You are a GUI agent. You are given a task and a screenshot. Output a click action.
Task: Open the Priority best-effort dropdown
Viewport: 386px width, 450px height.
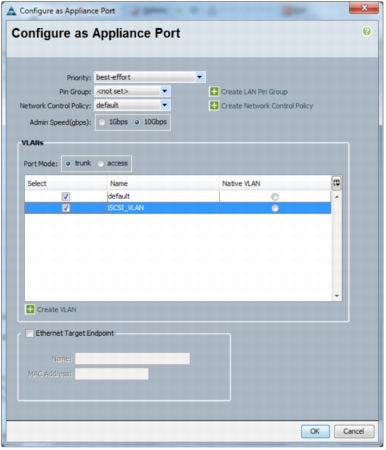pyautogui.click(x=150, y=77)
